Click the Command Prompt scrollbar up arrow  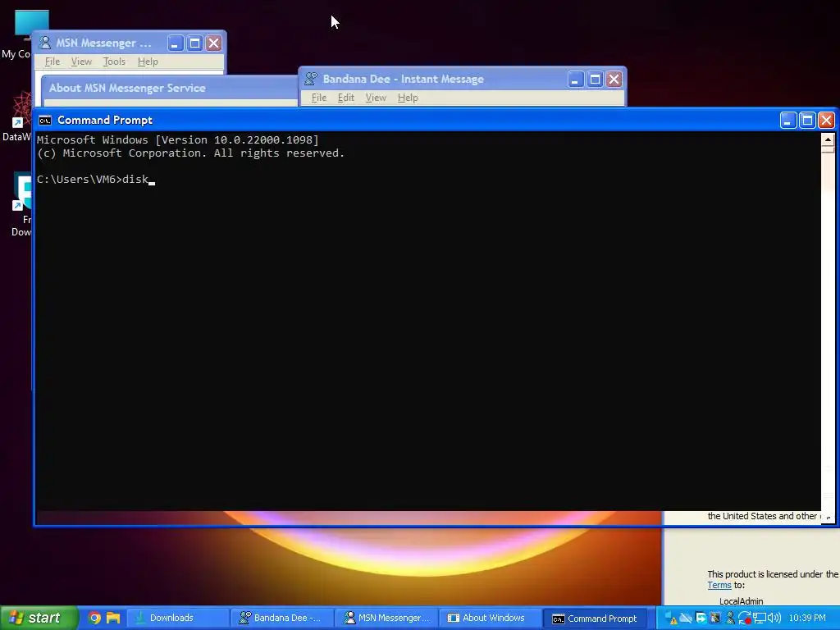(828, 140)
